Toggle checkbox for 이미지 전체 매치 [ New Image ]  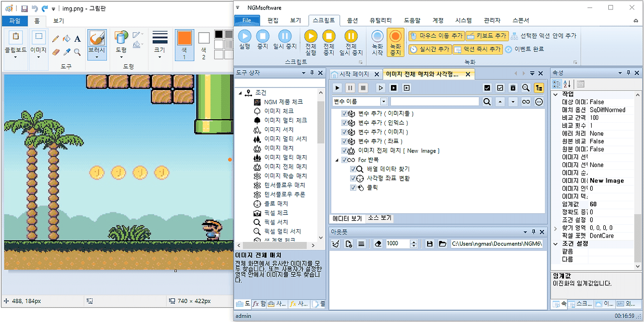(344, 150)
